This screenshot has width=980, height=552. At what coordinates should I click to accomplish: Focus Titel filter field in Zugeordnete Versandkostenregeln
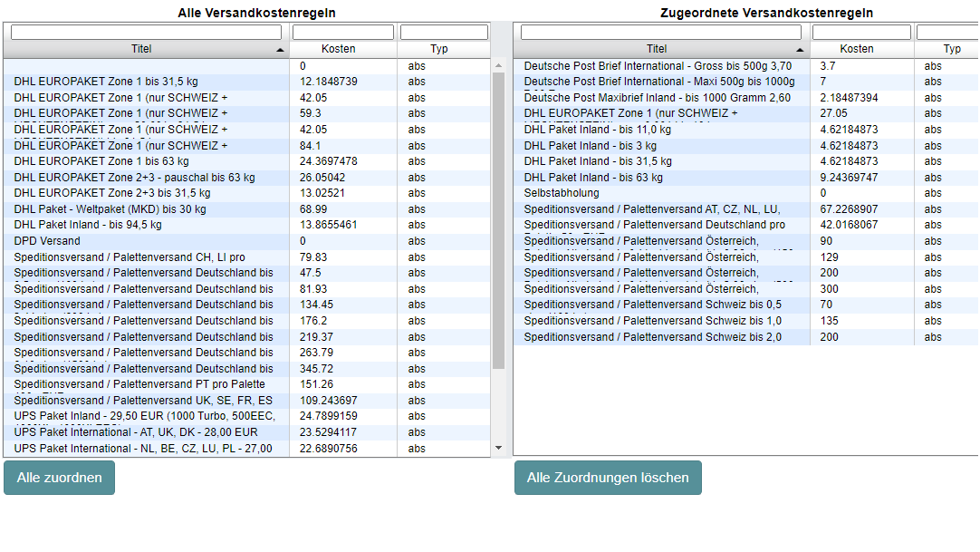660,32
